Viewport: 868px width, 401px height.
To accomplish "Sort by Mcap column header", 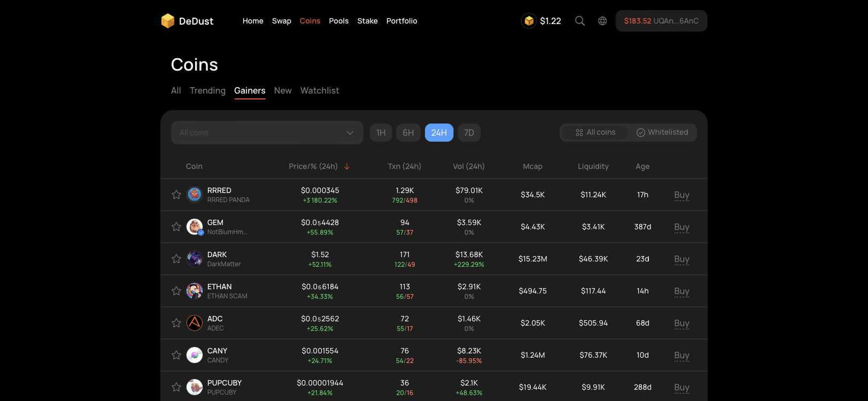I will click(x=533, y=166).
